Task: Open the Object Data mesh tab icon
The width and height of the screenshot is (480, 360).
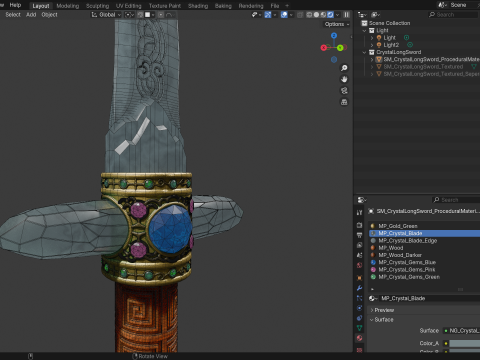Action: pyautogui.click(x=359, y=328)
